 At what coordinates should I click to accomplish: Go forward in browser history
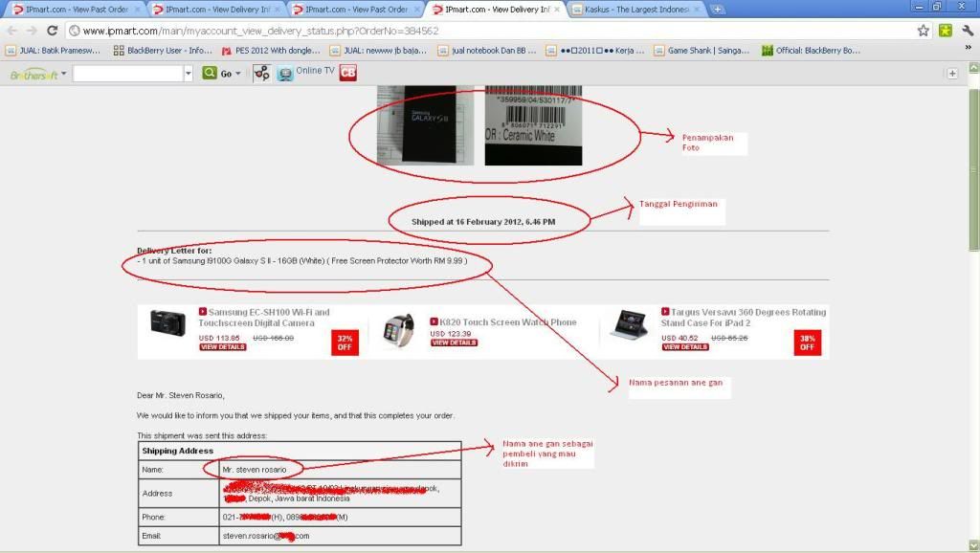coord(32,31)
